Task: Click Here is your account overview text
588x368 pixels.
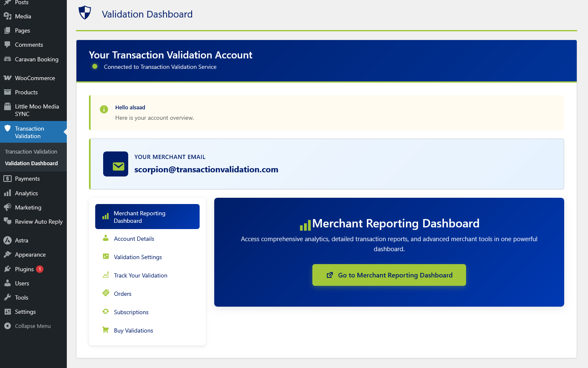Action: pos(155,118)
